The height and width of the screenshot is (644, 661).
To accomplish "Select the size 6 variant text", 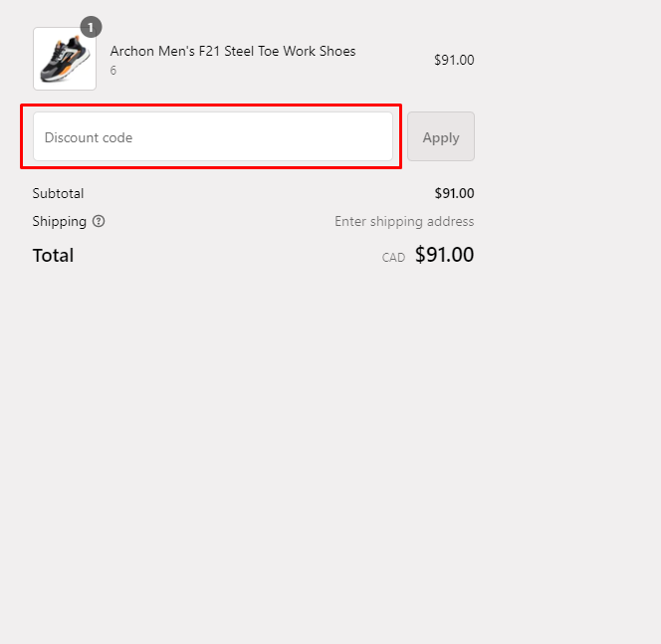I will [x=113, y=71].
